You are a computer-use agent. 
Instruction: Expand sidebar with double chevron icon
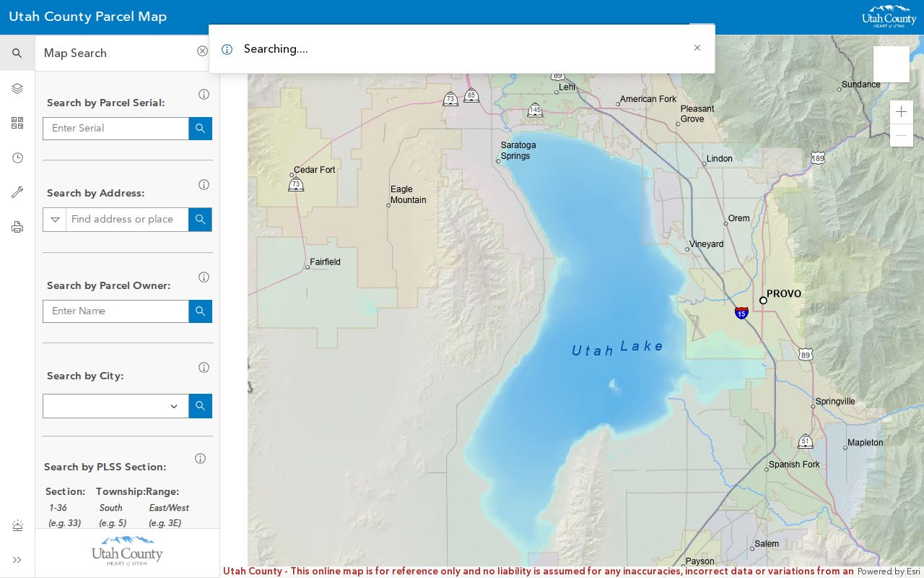point(17,560)
